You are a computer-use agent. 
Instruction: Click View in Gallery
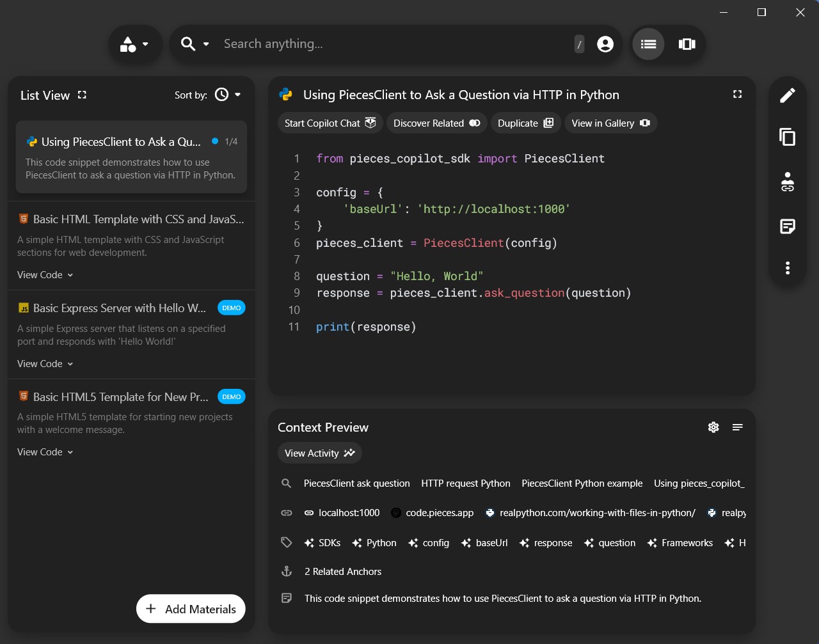coord(611,123)
